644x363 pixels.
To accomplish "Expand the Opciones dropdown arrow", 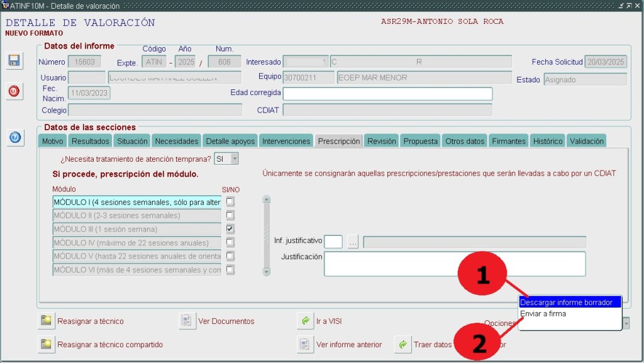I will click(x=626, y=323).
